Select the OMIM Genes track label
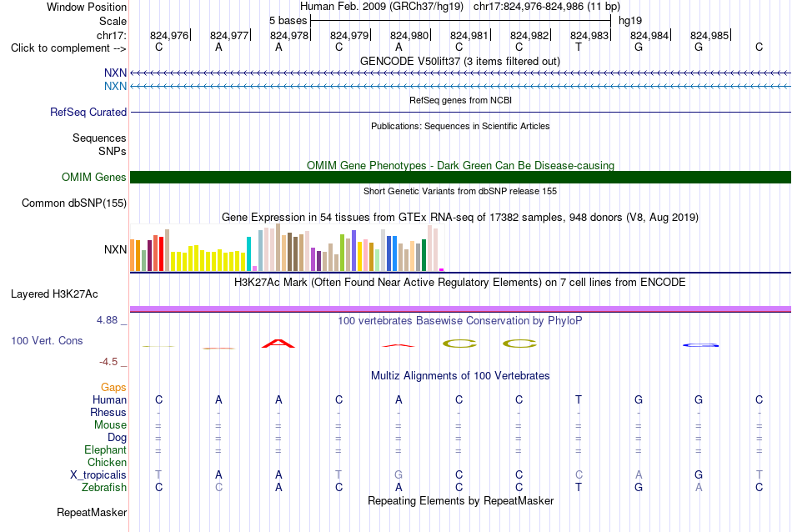This screenshot has width=792, height=532. pos(94,178)
